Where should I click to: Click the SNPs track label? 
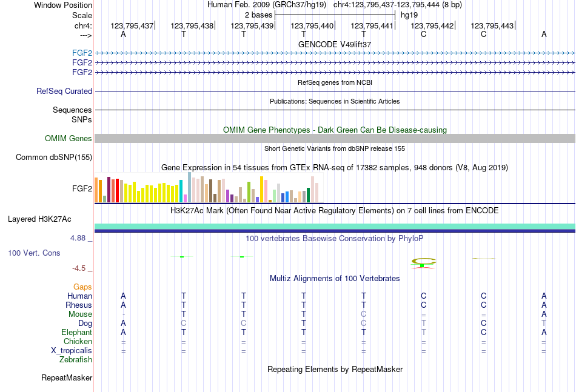(x=82, y=119)
